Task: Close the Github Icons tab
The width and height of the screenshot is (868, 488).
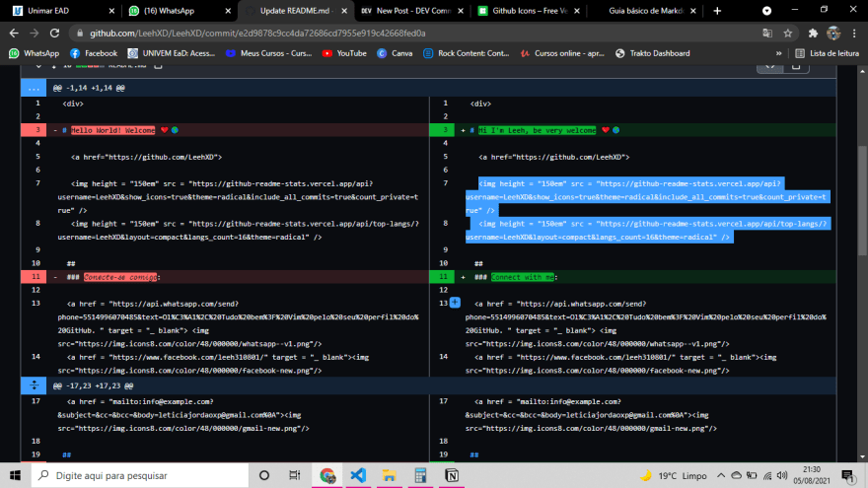Action: [577, 11]
